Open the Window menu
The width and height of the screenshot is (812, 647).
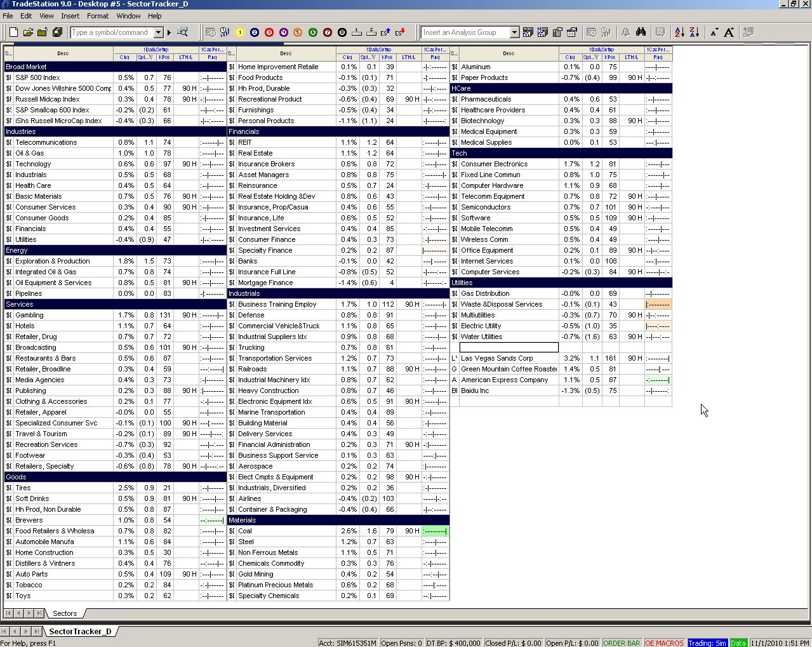pos(128,16)
